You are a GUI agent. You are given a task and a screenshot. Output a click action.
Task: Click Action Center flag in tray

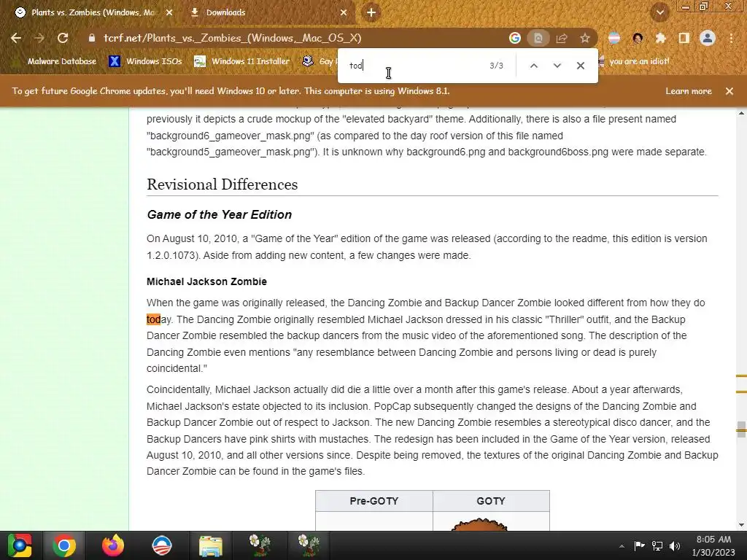[x=639, y=545]
